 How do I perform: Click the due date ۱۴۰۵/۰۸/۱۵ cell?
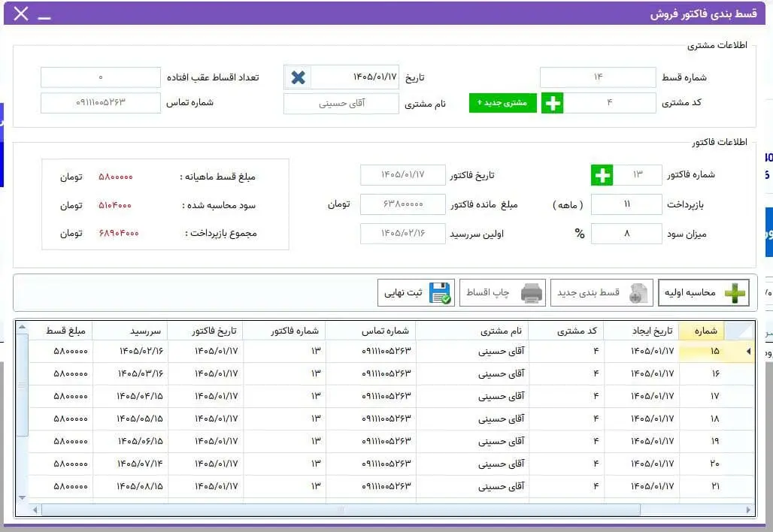(x=130, y=487)
